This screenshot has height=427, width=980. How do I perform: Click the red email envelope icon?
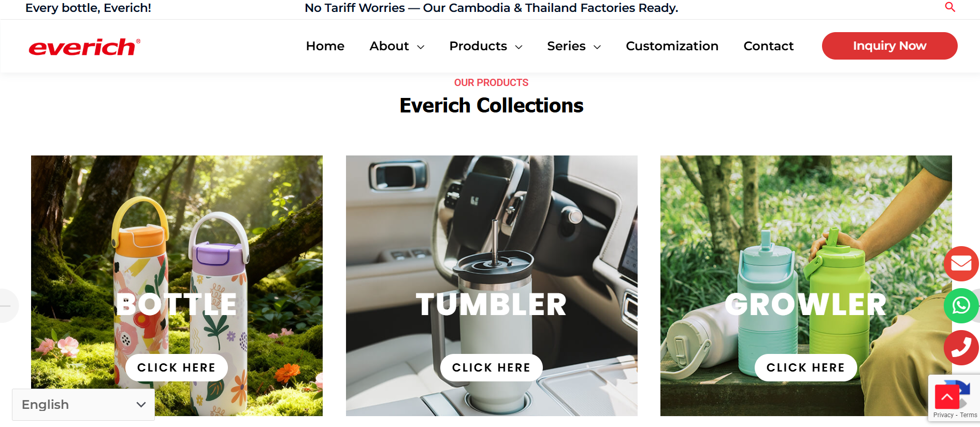pos(961,263)
